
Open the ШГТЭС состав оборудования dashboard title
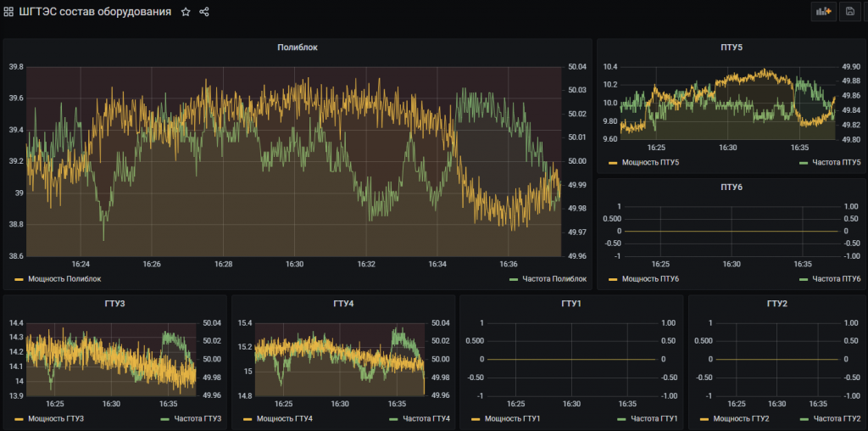95,12
